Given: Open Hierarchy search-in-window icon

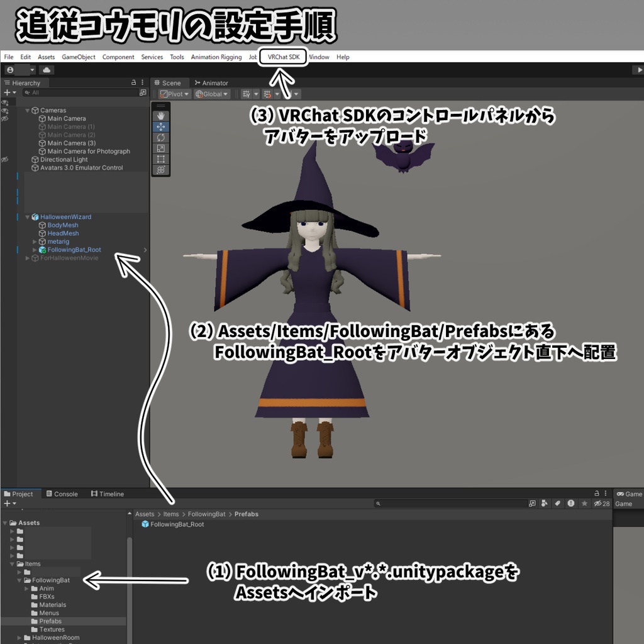Looking at the screenshot, I should [143, 92].
